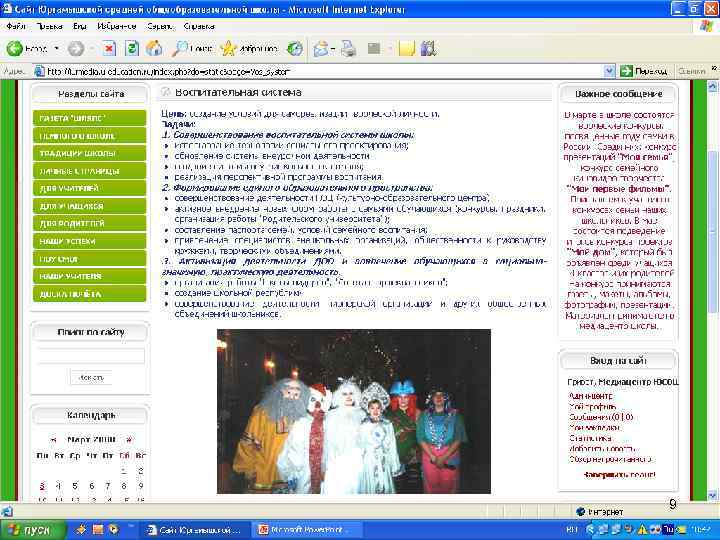Viewport: 720px width, 540px height.
Task: Click the costumed group photo
Action: [x=354, y=411]
